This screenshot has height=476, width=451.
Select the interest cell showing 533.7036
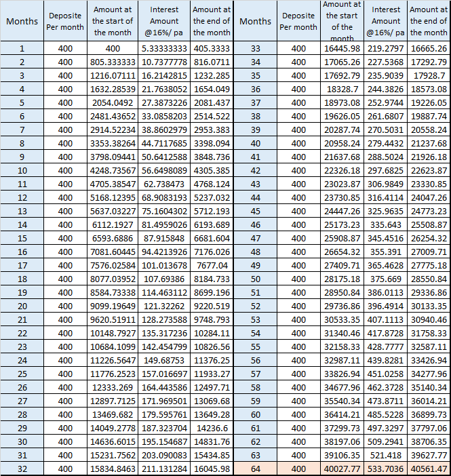point(386,469)
